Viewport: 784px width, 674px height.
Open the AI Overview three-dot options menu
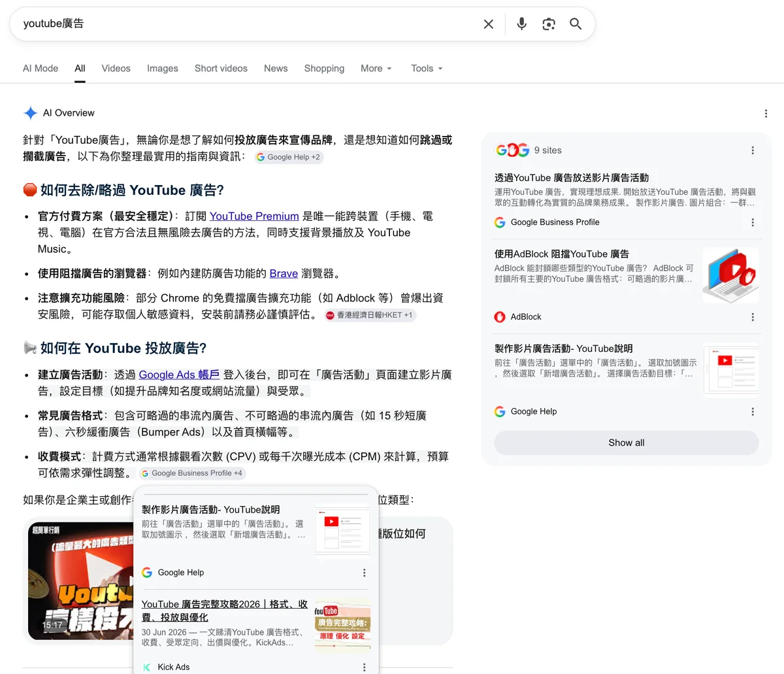pyautogui.click(x=766, y=114)
